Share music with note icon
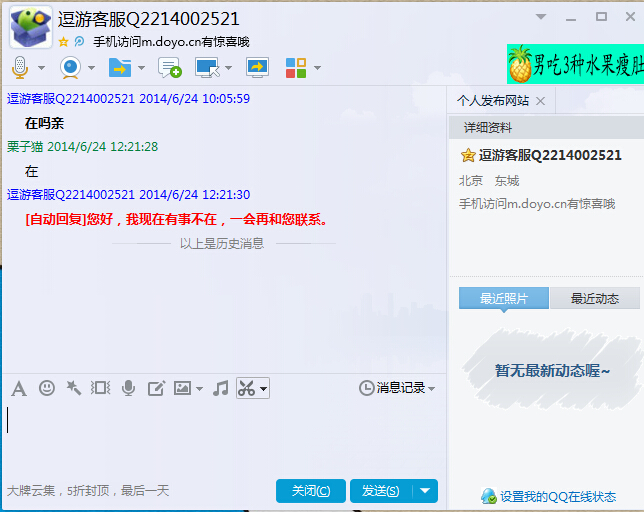The height and width of the screenshot is (512, 644). click(221, 388)
